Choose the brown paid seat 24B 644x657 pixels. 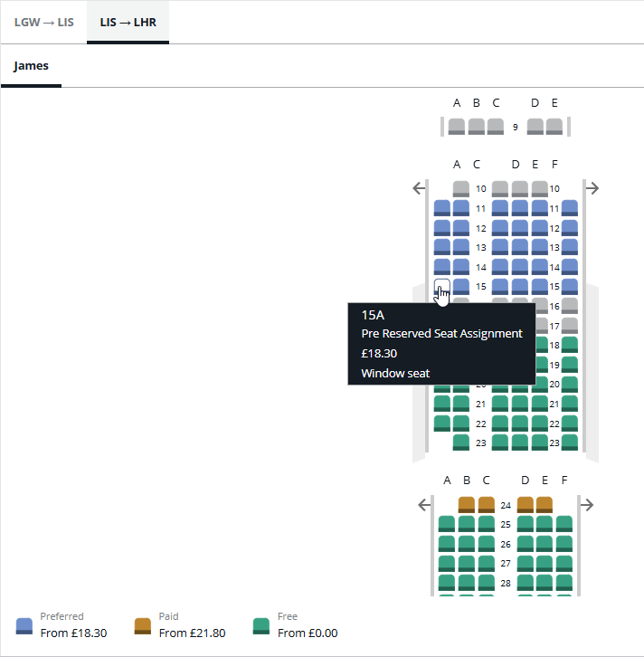coord(467,505)
